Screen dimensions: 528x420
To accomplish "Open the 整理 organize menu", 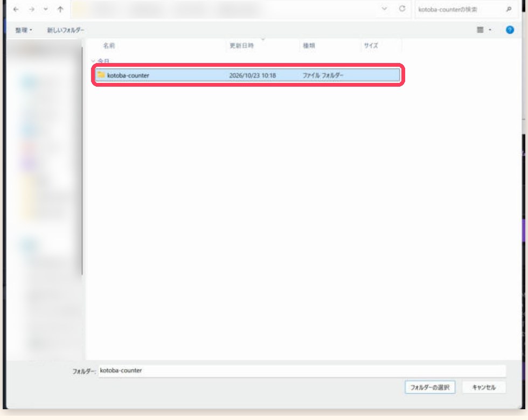I will point(24,30).
